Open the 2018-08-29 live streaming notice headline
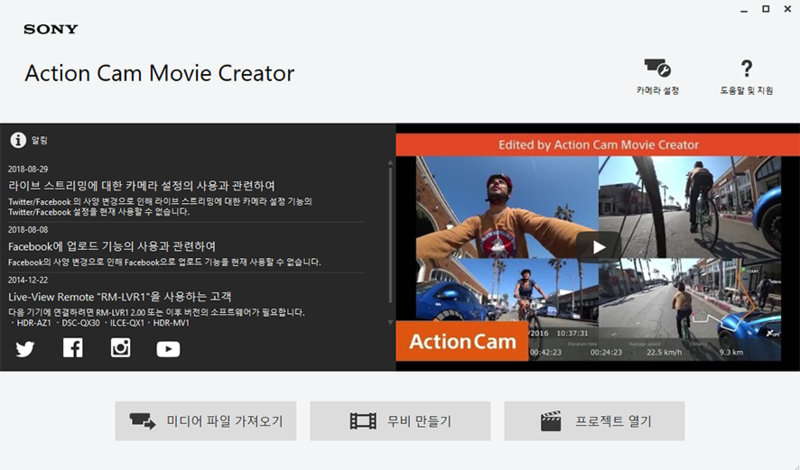Screen dimensions: 800x470 [141, 185]
